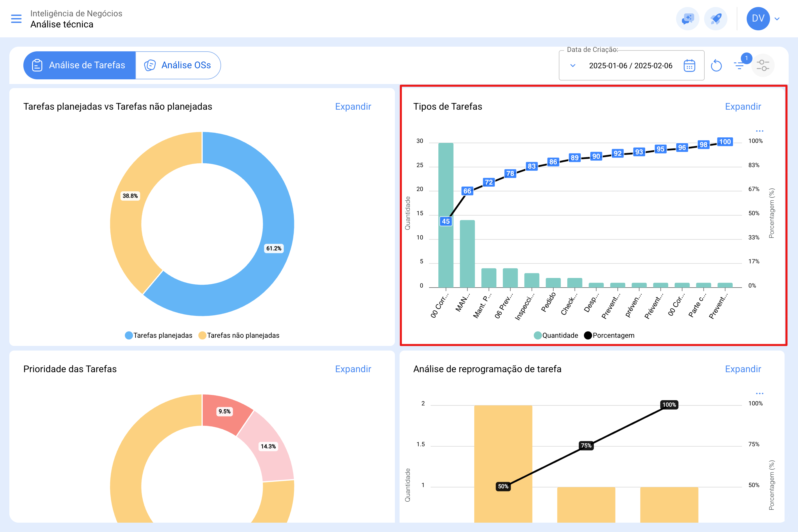Toggle Porcentagem legend series
This screenshot has height=532, width=798.
point(609,335)
